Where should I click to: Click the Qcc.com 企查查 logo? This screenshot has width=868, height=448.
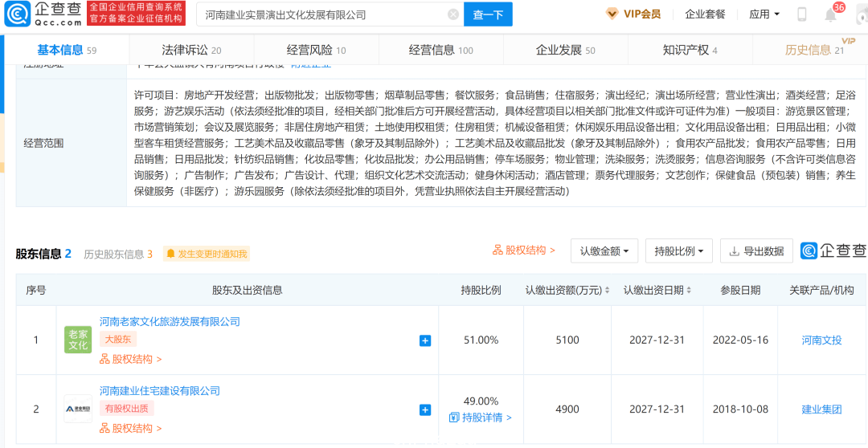pos(43,14)
